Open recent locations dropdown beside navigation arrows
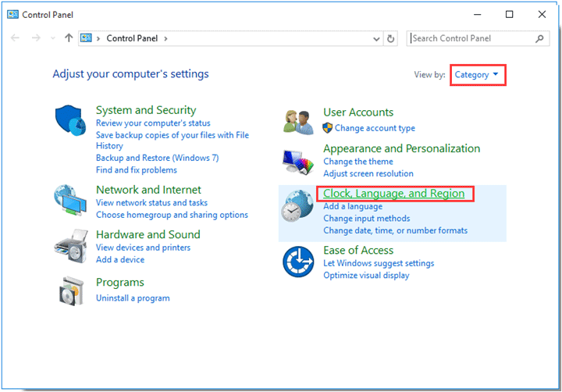Viewport: 562px width, 392px height. click(53, 38)
